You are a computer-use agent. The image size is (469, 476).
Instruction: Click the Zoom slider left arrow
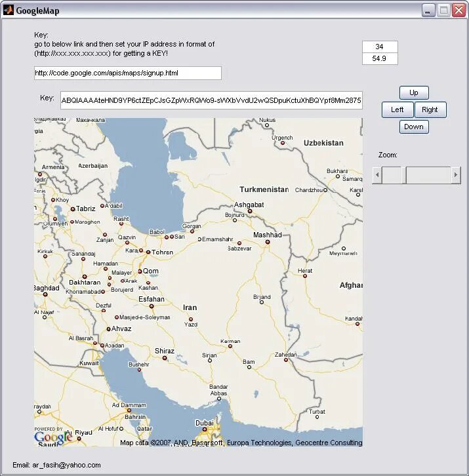(x=377, y=175)
